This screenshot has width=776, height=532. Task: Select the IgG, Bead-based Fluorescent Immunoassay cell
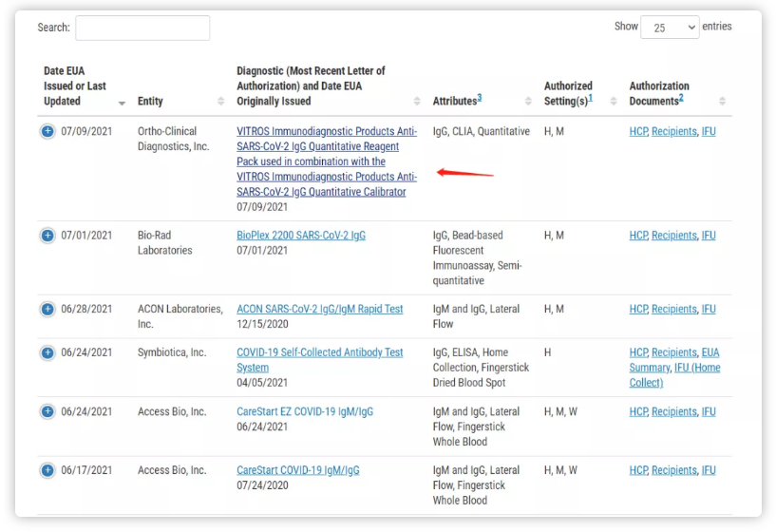pos(478,257)
